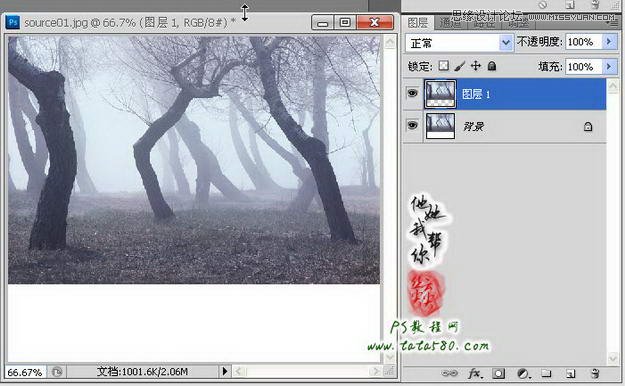Create new fill or adjustment layer
This screenshot has width=625, height=386.
click(x=523, y=373)
